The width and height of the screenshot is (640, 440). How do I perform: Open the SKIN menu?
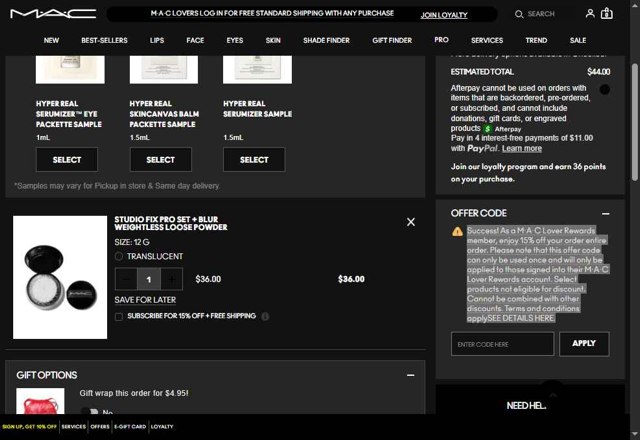(x=273, y=40)
